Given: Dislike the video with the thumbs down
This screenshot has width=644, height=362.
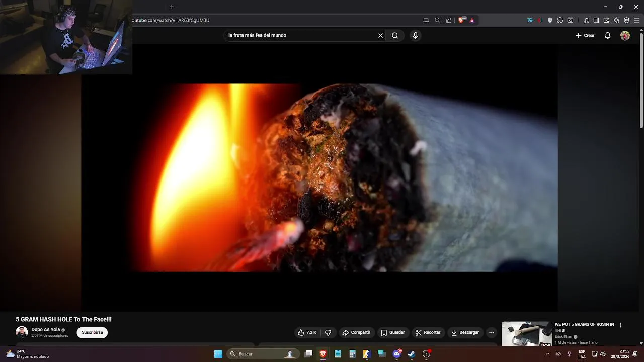Looking at the screenshot, I should 328,332.
